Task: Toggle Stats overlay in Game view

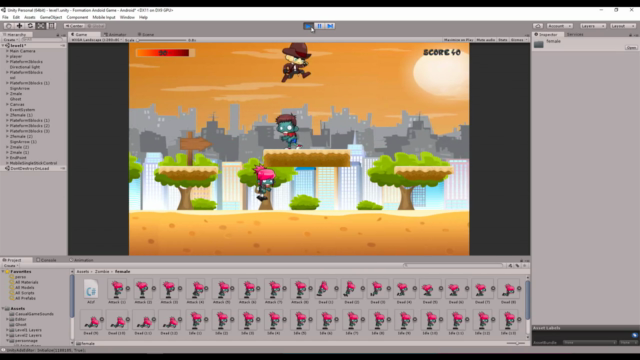Action: click(x=503, y=40)
